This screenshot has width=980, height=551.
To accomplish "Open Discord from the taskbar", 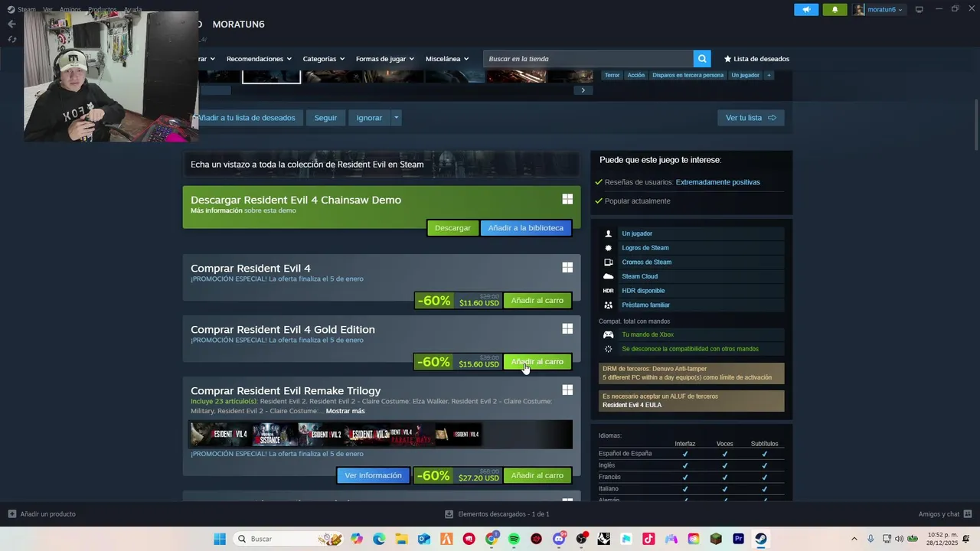I will (559, 539).
